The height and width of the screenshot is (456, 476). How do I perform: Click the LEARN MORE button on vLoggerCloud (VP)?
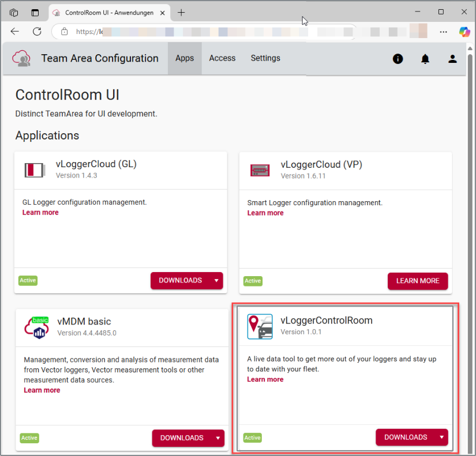coord(418,281)
